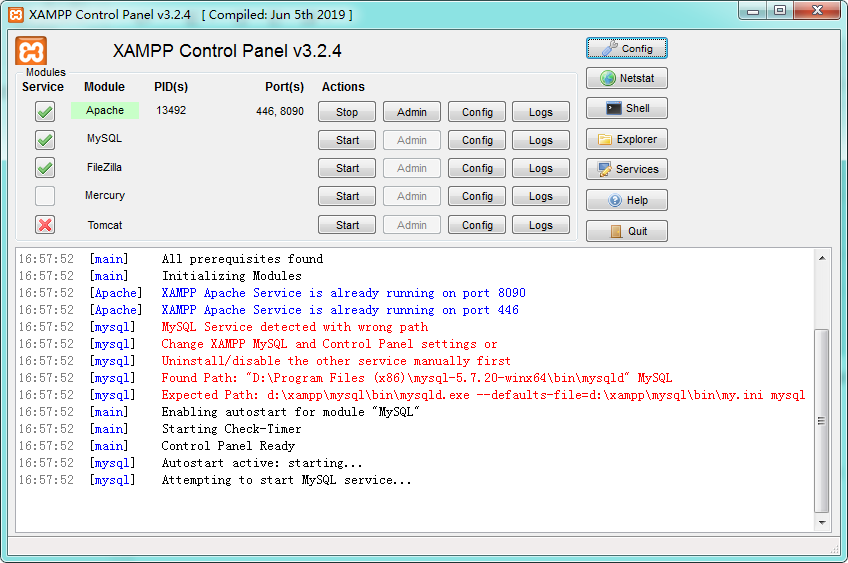
Task: Click 'Control Panel Ready' log line
Action: click(x=228, y=446)
